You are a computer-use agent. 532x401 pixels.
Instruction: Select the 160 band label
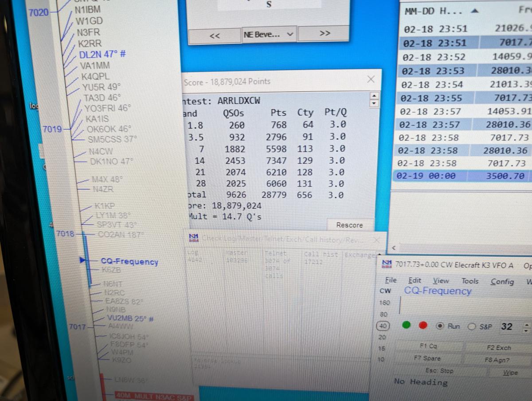click(384, 303)
